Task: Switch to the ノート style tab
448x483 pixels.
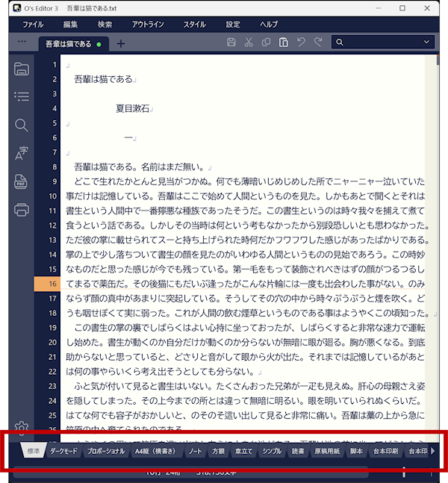Action: [x=196, y=451]
